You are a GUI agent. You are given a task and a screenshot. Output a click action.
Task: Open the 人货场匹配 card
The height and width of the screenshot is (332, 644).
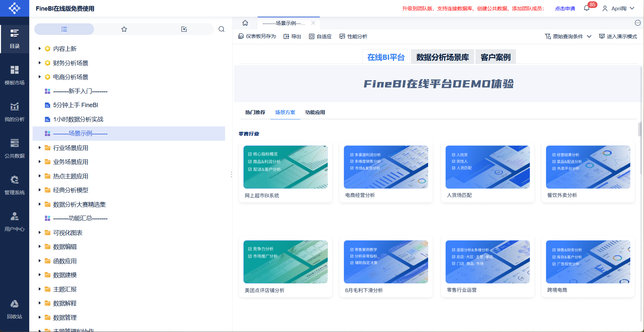(488, 172)
